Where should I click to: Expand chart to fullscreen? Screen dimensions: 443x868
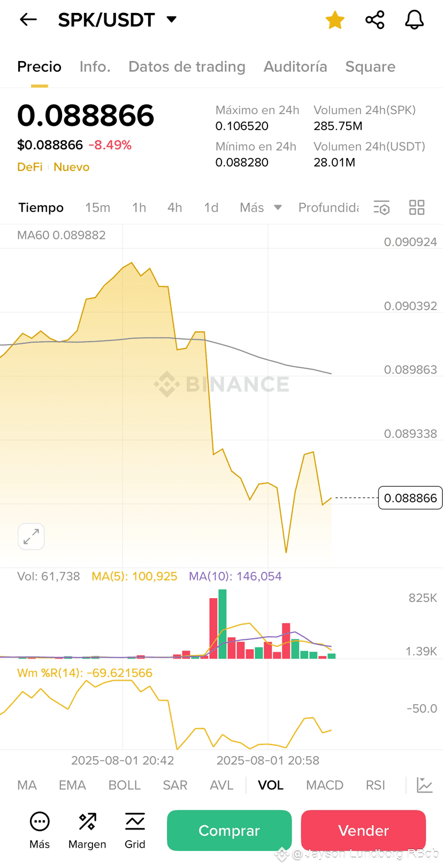31,537
